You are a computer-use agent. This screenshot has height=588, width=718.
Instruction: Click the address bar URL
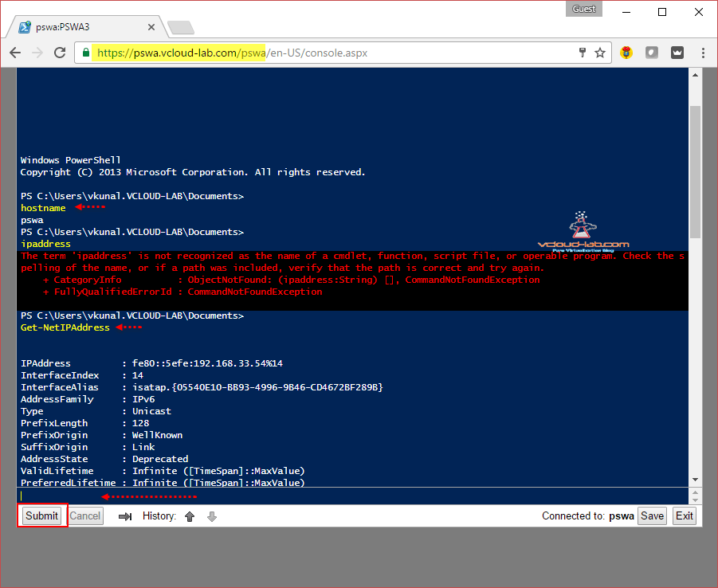pyautogui.click(x=232, y=53)
